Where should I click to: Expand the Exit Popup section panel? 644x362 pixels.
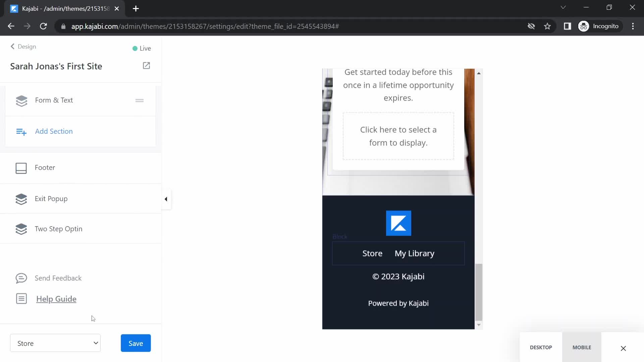[166, 198]
